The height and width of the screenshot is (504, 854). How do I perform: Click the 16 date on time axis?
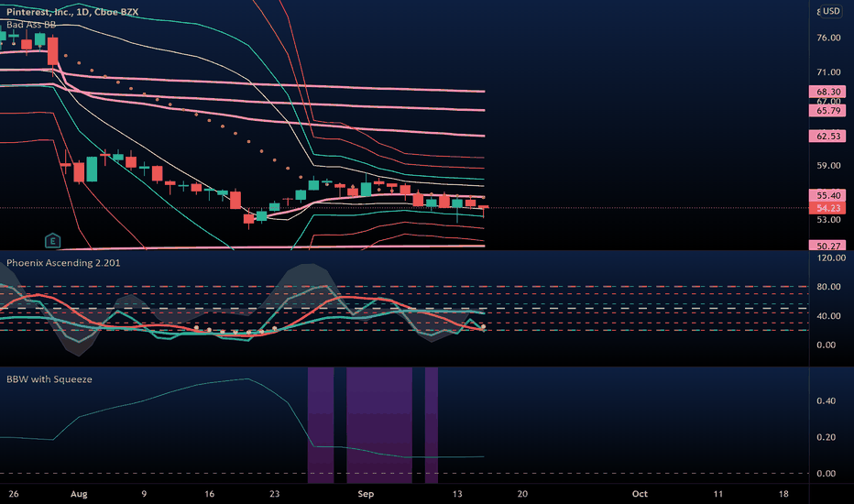209,494
